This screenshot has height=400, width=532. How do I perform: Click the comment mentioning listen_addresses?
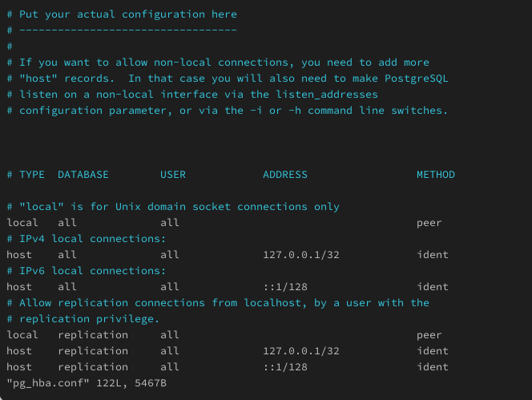coord(192,95)
